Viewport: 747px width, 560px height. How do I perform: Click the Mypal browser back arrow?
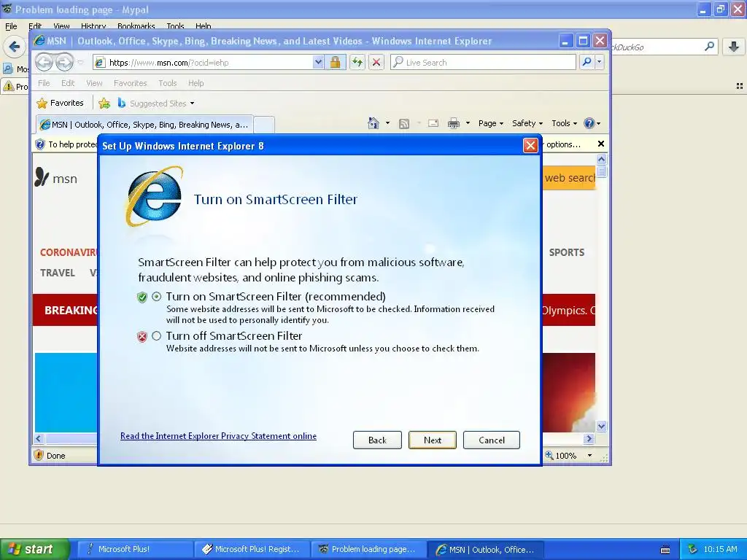coord(15,47)
